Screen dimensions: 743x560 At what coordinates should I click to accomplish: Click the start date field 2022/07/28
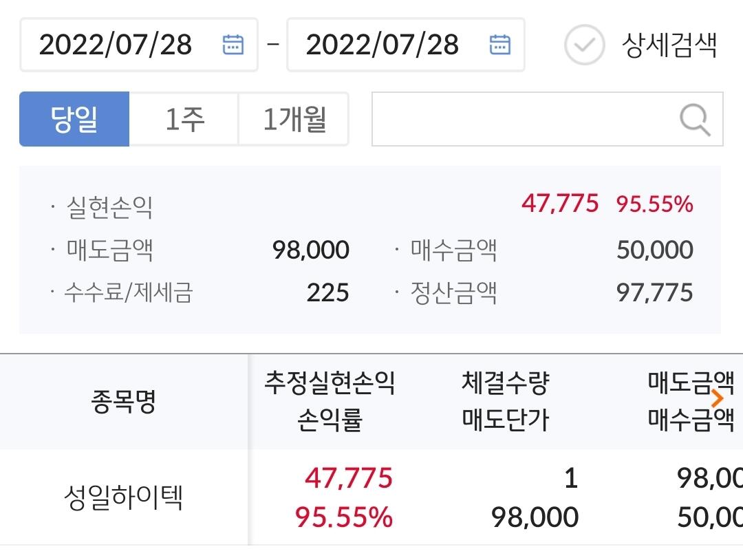[x=116, y=45]
